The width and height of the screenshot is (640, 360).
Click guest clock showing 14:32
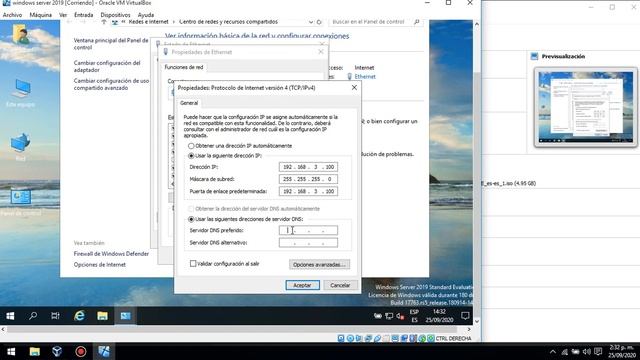point(439,316)
